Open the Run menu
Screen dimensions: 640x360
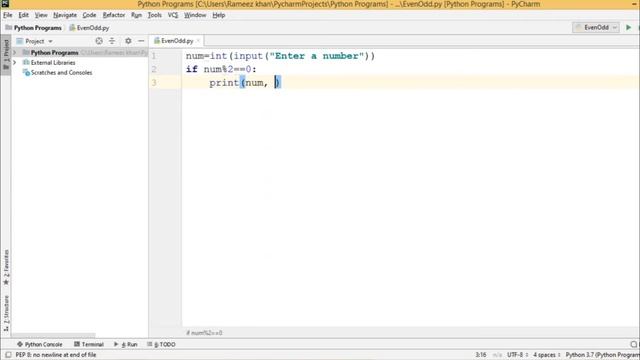tap(136, 15)
